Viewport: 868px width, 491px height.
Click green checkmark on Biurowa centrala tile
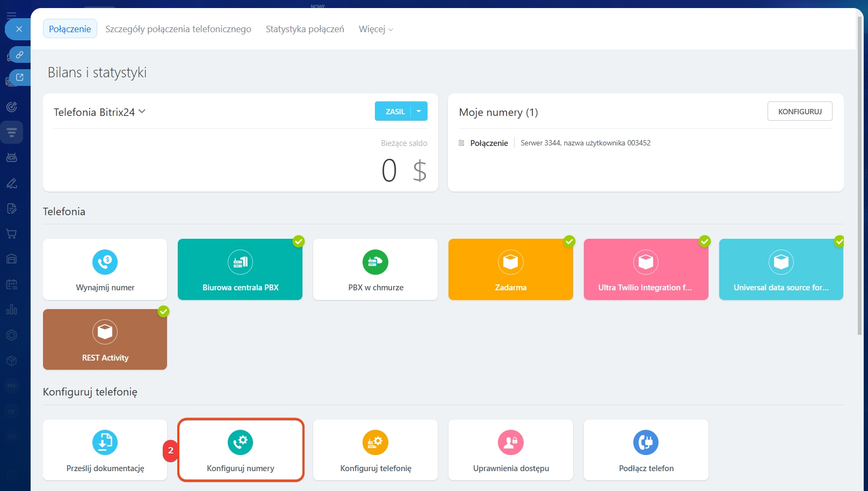[299, 241]
